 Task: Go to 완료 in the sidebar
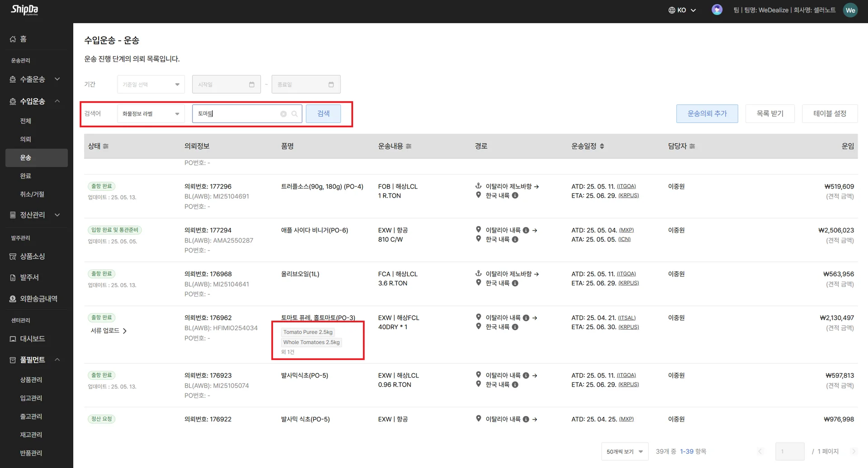click(26, 176)
